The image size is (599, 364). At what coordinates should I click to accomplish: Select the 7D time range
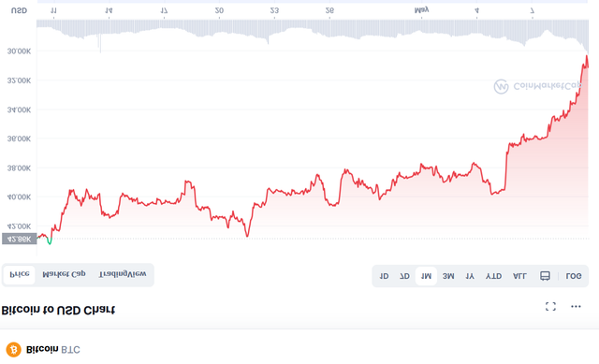point(404,276)
